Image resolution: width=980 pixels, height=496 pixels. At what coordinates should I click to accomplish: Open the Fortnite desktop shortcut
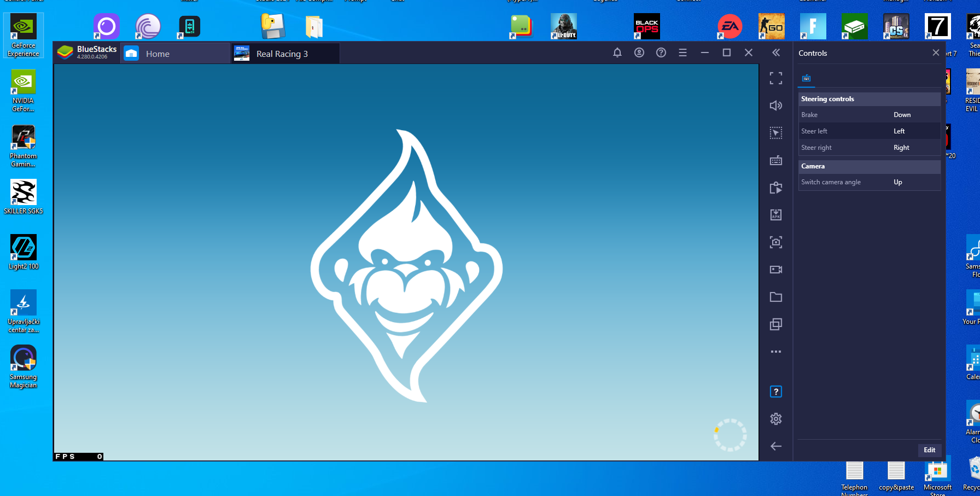point(813,26)
